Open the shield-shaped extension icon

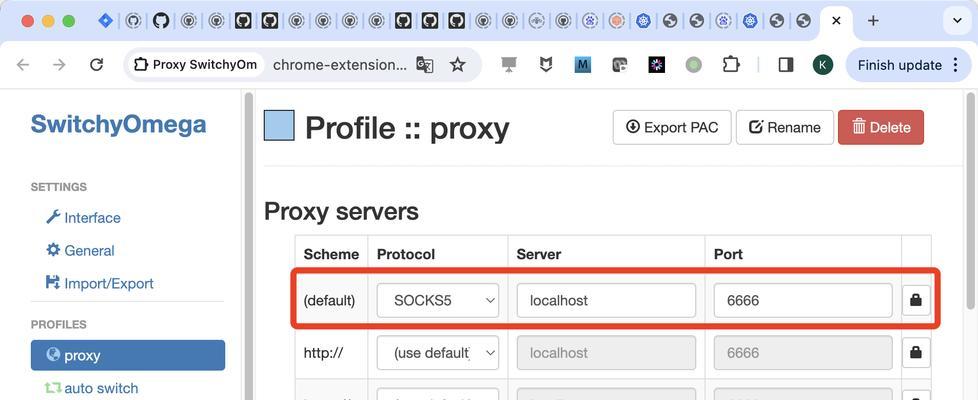(546, 64)
